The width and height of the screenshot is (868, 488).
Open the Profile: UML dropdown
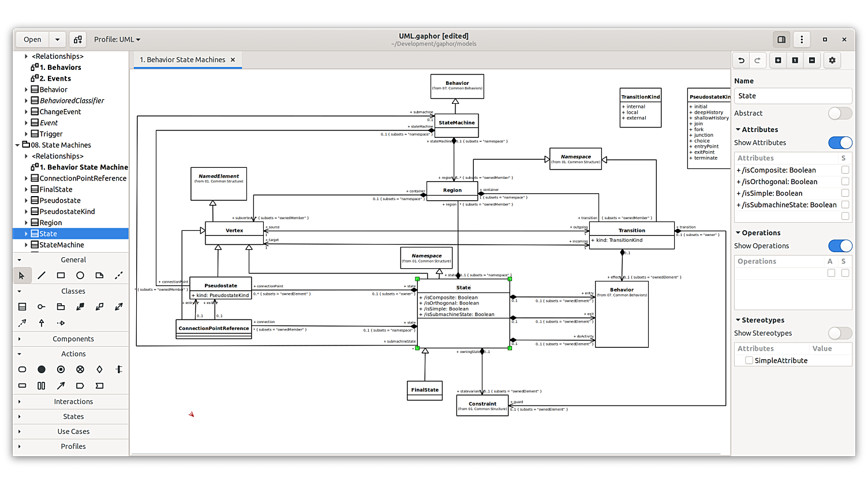(x=117, y=40)
